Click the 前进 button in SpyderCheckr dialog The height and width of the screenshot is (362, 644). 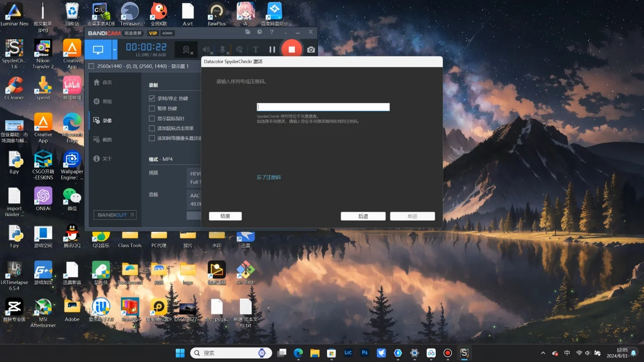413,216
